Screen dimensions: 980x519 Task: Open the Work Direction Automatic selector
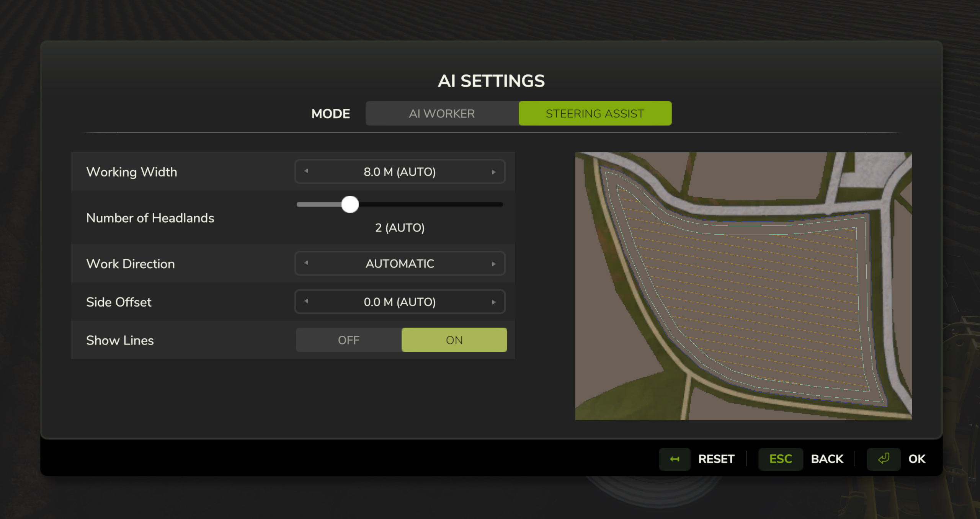point(400,264)
